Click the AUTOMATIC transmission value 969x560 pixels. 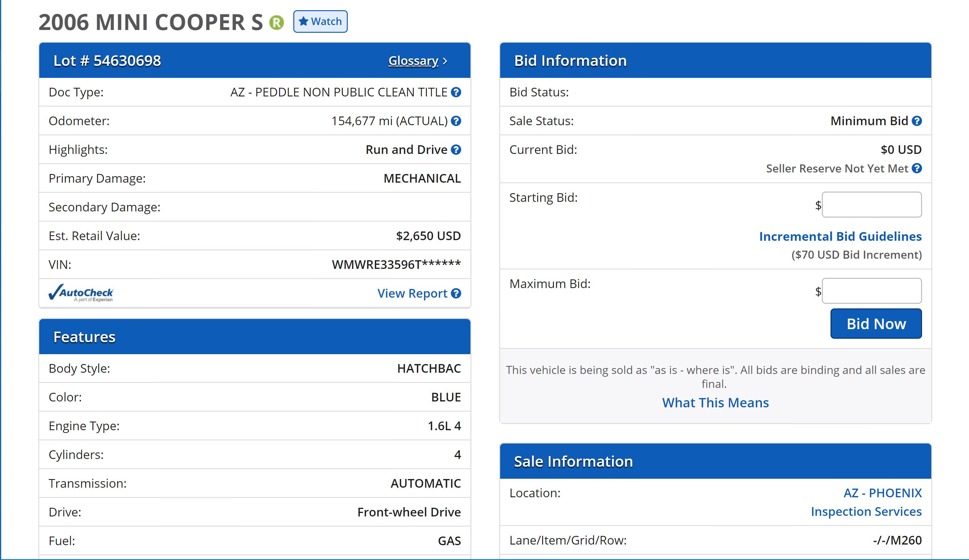(426, 484)
